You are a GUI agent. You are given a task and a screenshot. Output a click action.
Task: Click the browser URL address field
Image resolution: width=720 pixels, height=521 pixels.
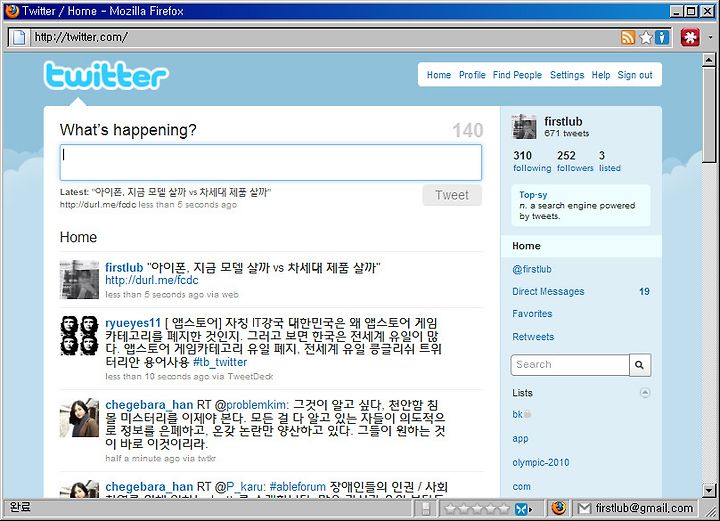pos(324,37)
